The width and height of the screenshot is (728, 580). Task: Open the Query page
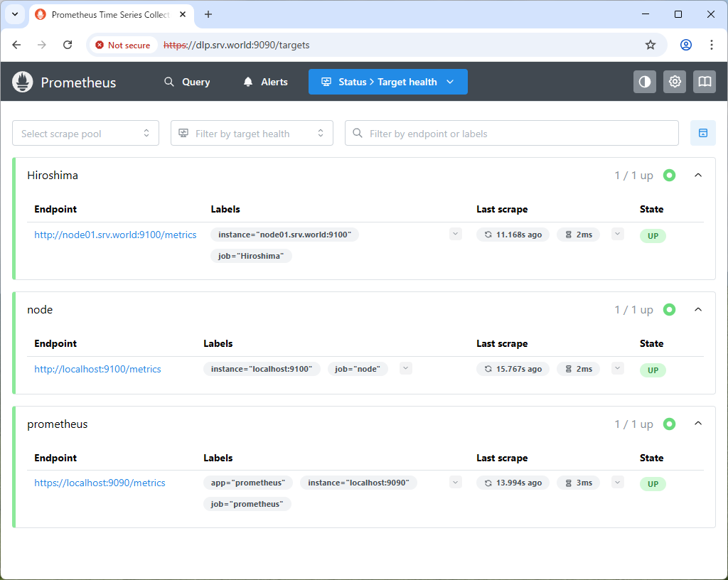coord(187,82)
